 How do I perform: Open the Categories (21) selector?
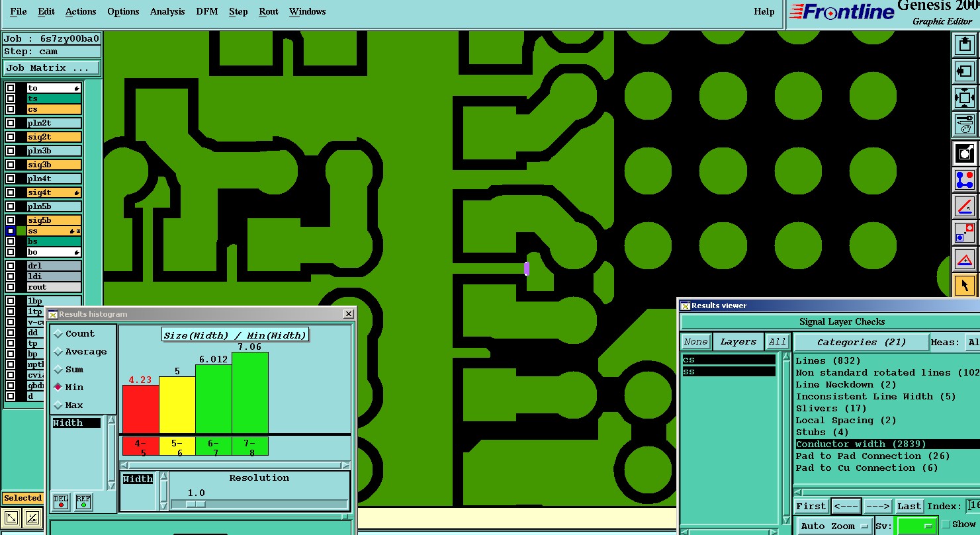tap(860, 342)
